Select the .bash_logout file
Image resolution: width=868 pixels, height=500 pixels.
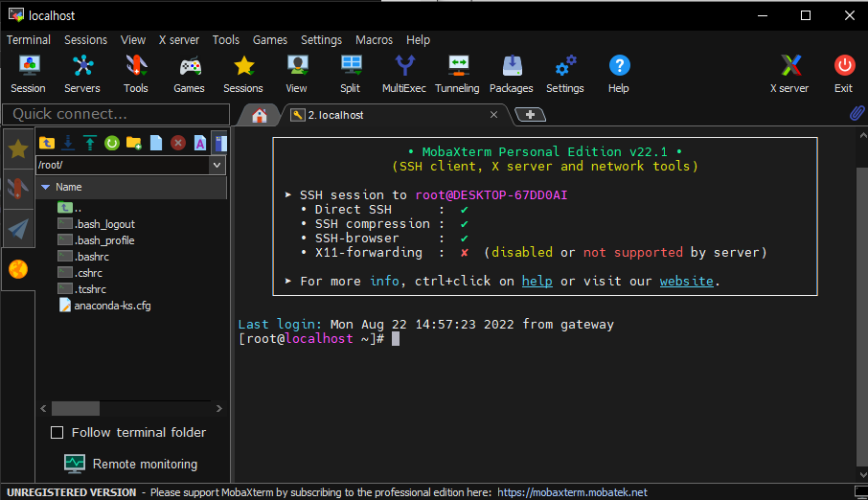pyautogui.click(x=97, y=224)
